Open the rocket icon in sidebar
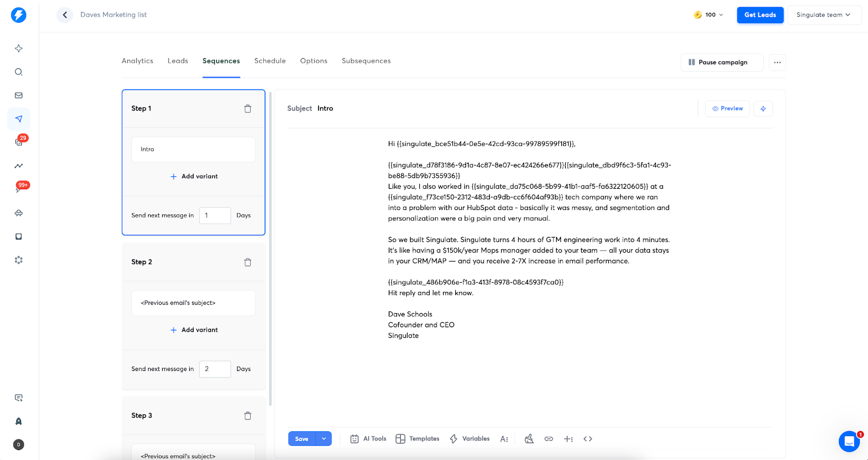Viewport: 868px width, 460px height. point(18,421)
